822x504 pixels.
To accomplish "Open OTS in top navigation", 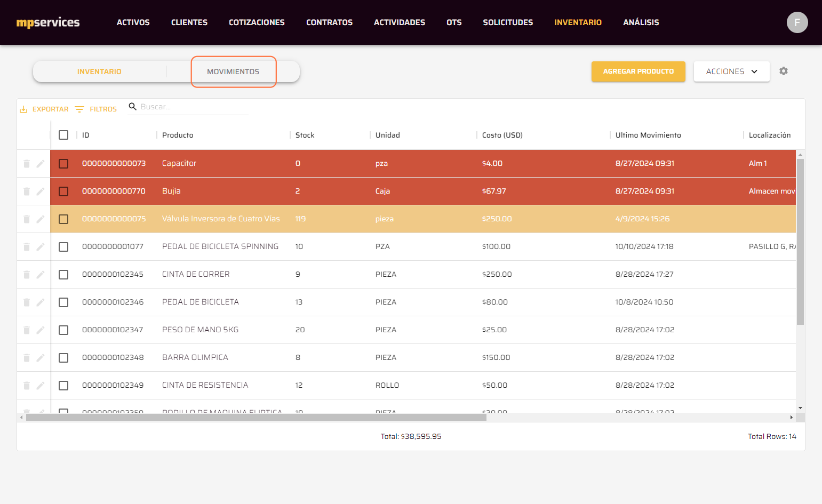I will [454, 22].
